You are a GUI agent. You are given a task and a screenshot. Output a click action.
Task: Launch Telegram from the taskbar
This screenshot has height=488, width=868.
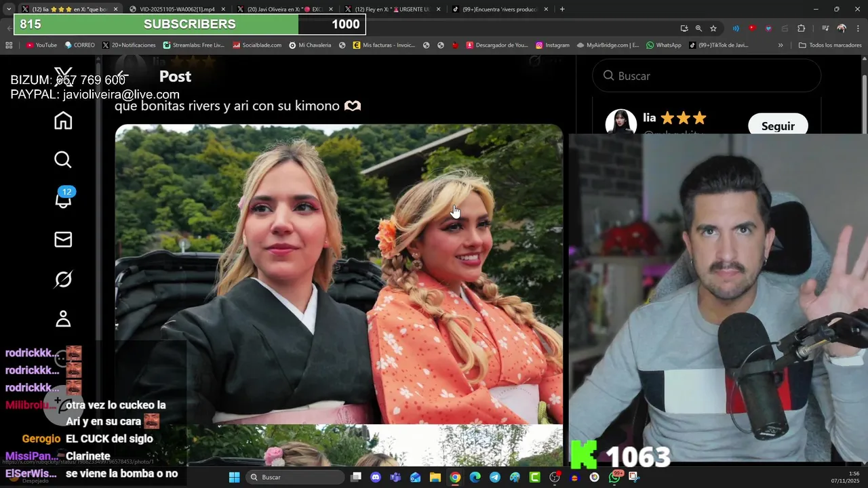(494, 477)
